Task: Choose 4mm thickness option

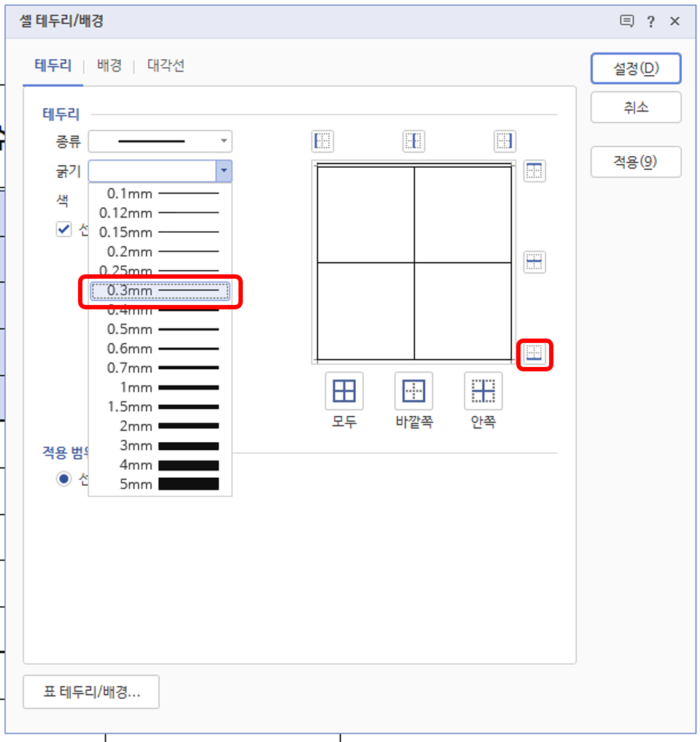Action: coord(160,465)
